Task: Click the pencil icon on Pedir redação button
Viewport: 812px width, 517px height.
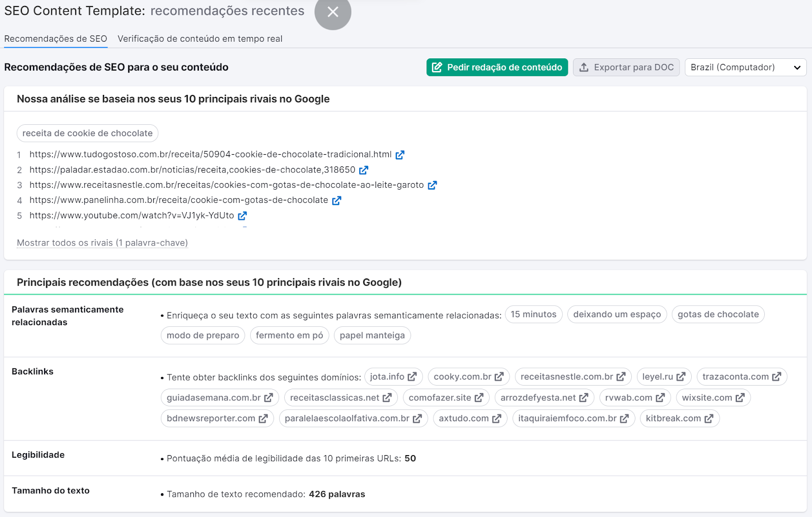Action: pos(437,67)
